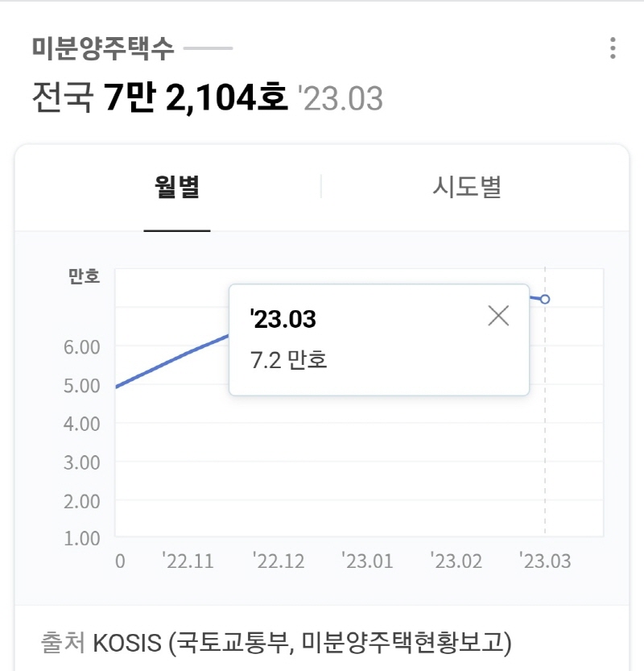
Task: Tap the blue trend line on chart
Action: (x=172, y=361)
